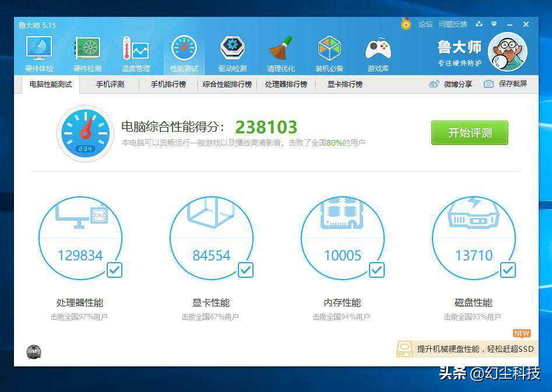This screenshot has width=552, height=392.
Task: Switch to 处理器排行榜 tab
Action: (x=286, y=84)
